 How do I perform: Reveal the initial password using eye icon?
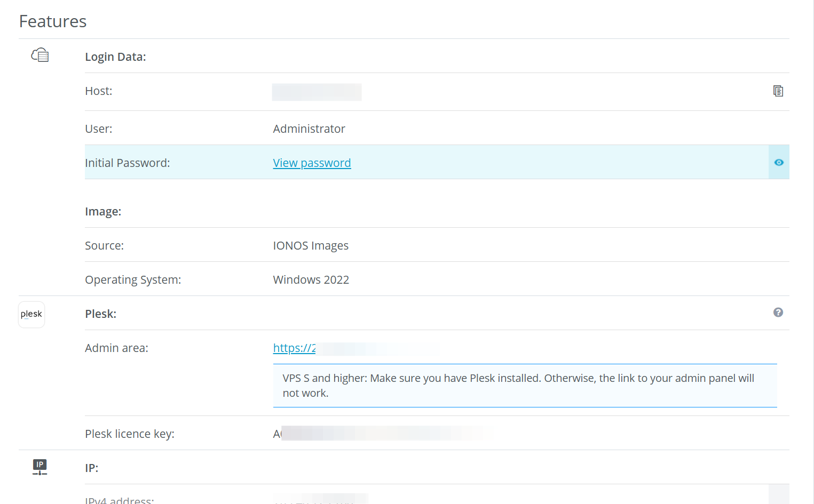click(x=779, y=163)
